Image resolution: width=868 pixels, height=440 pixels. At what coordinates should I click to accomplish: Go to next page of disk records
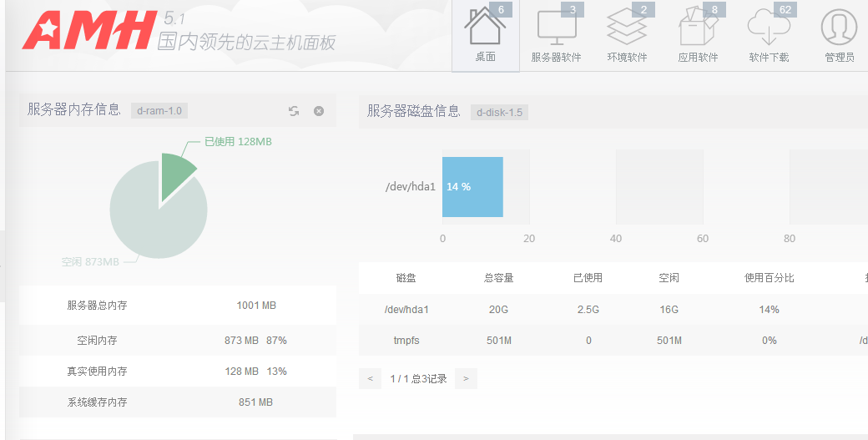(x=466, y=379)
